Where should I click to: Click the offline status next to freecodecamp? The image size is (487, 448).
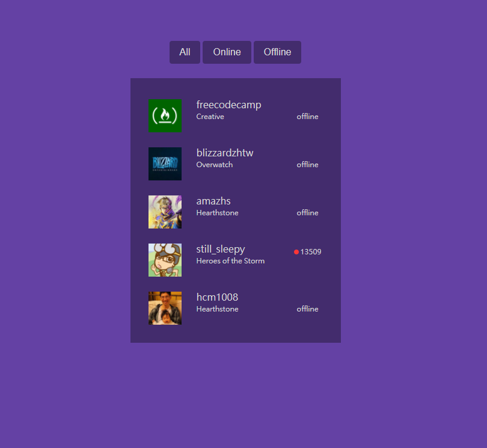coord(307,116)
